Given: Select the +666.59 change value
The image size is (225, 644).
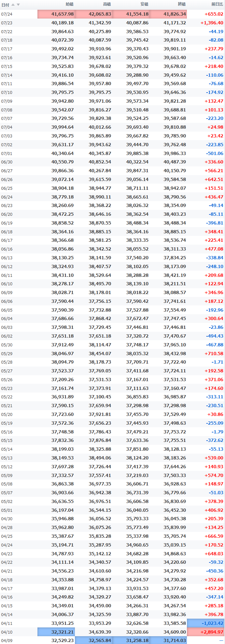Looking at the screenshot, I should (214, 536).
